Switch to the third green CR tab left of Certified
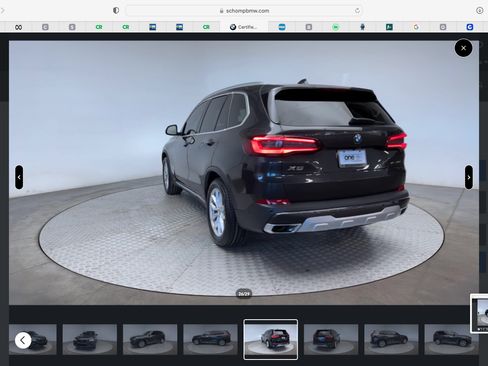The height and width of the screenshot is (366, 488). point(206,27)
